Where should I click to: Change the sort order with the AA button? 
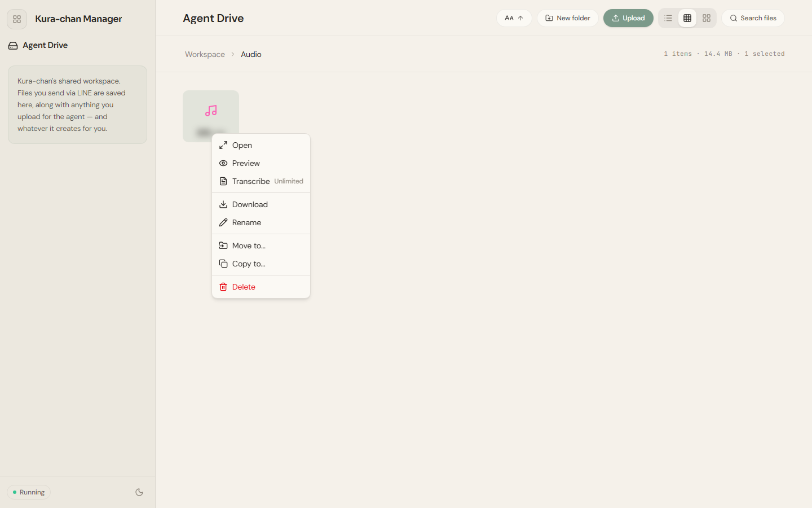click(x=514, y=18)
